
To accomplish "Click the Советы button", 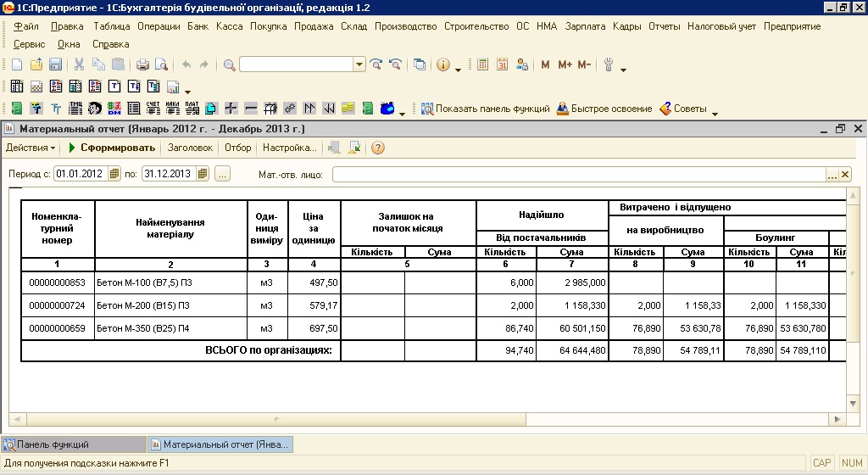I will [x=683, y=109].
